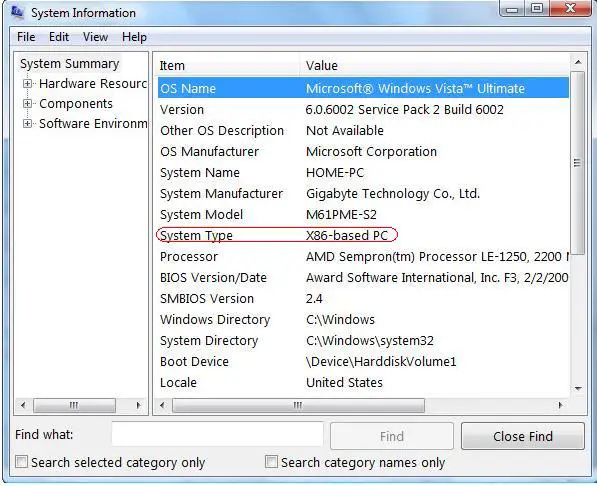Click the Value column header
The image size is (597, 486).
[x=434, y=66]
